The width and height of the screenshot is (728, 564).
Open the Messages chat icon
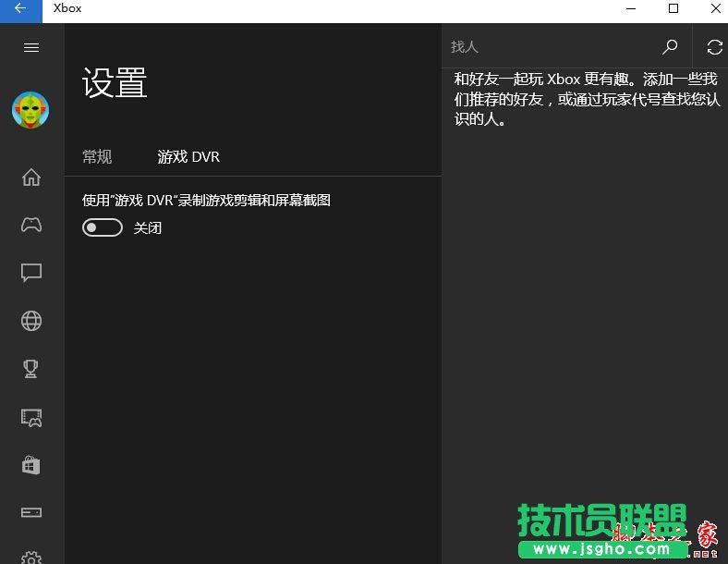[x=31, y=273]
